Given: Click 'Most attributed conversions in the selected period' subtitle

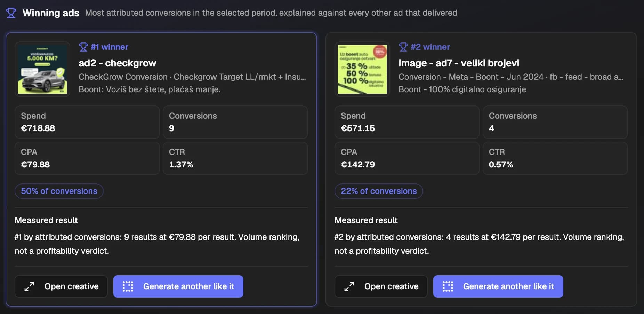Looking at the screenshot, I should pos(271,13).
